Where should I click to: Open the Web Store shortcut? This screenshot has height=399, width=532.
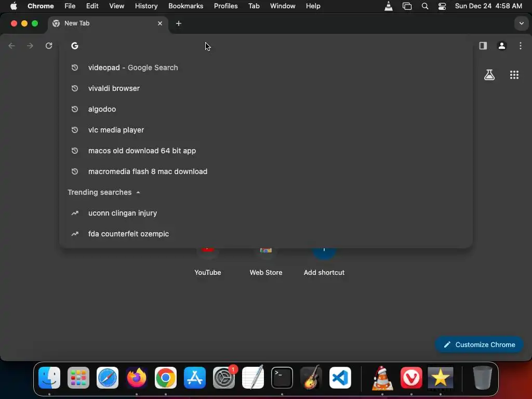(266, 261)
